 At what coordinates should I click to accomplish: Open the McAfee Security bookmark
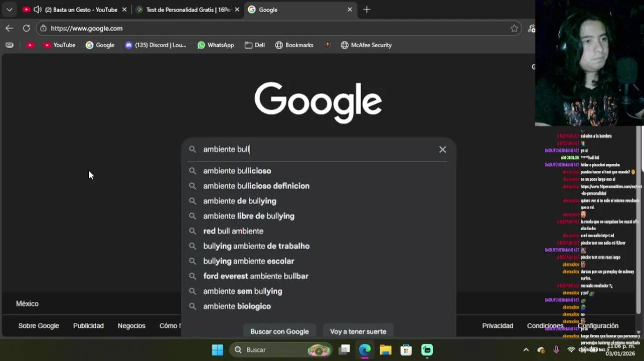pyautogui.click(x=366, y=45)
